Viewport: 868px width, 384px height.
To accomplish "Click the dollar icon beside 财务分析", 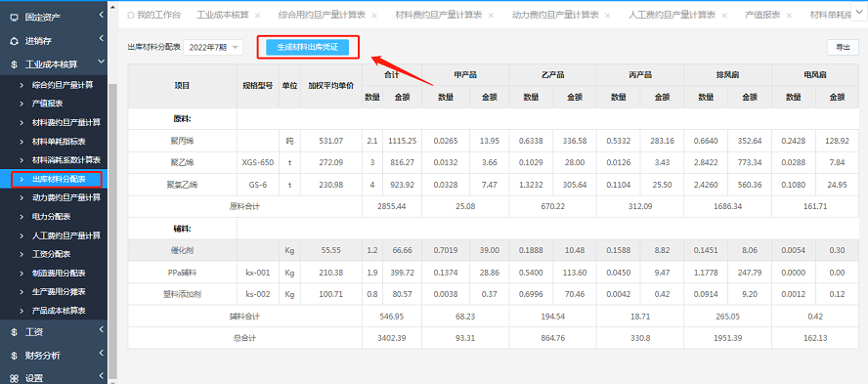I will tap(15, 356).
